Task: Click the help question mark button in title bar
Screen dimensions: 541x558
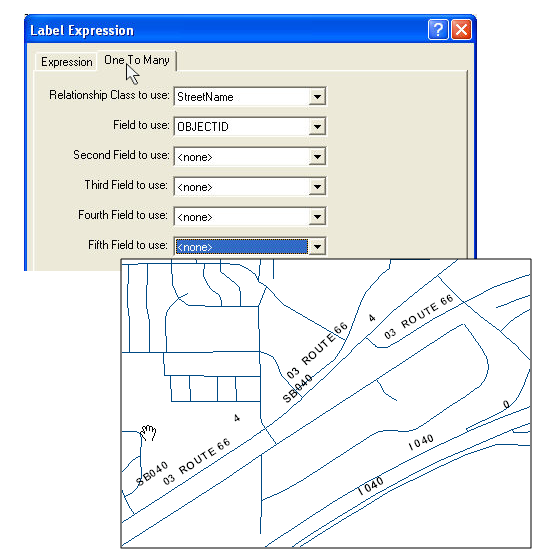Action: point(438,30)
